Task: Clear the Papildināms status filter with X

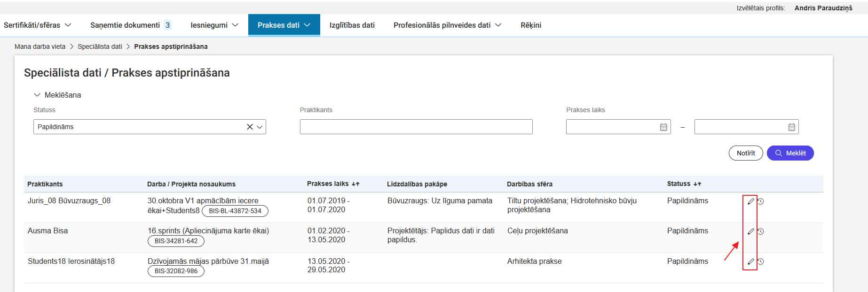Action: pyautogui.click(x=250, y=126)
